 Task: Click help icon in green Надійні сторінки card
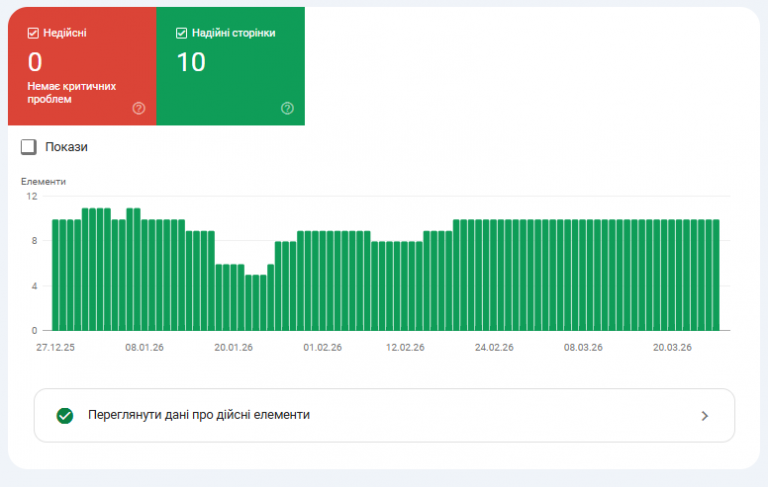pos(288,108)
